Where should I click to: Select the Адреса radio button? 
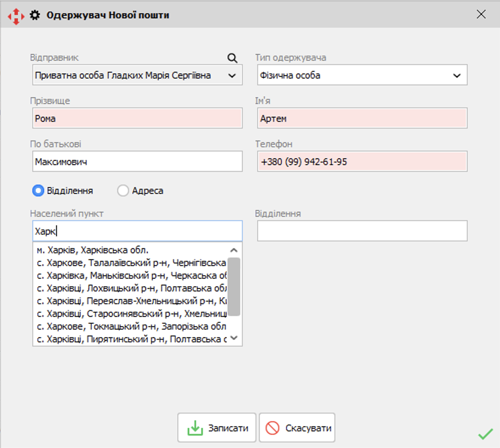123,191
